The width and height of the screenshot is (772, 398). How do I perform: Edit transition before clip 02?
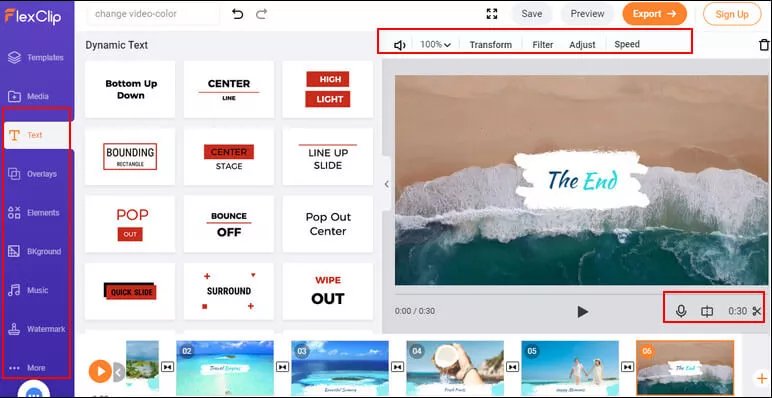(167, 367)
